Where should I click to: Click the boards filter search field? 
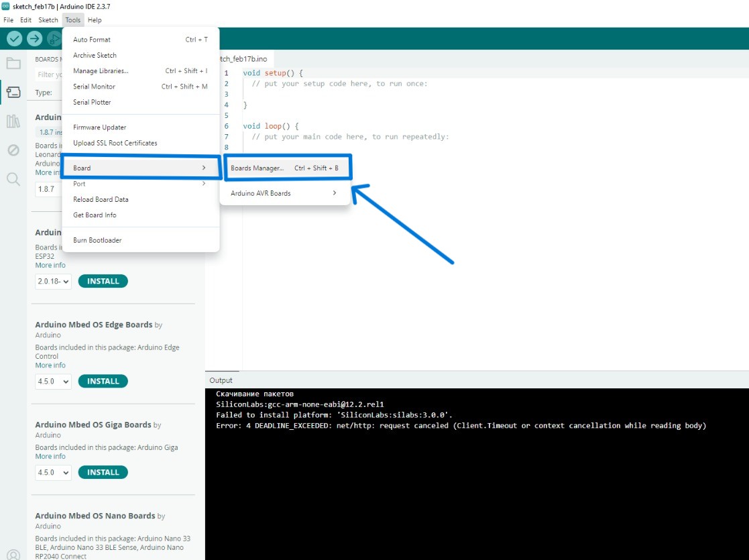click(x=49, y=74)
